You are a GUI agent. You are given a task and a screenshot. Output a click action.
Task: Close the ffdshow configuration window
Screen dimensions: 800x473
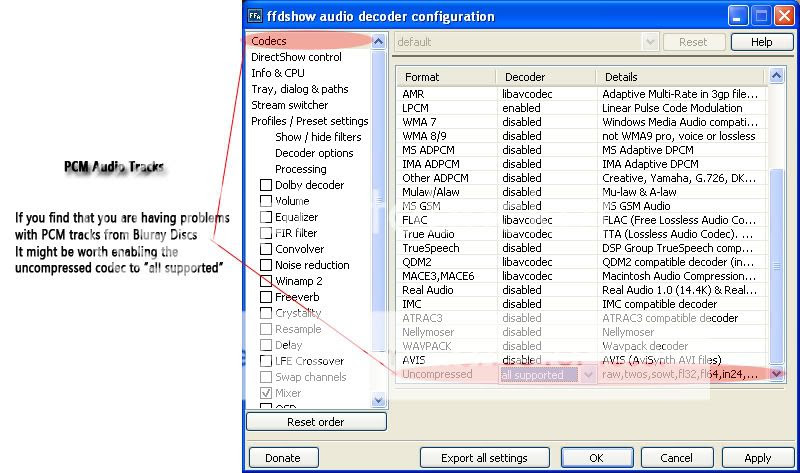784,16
